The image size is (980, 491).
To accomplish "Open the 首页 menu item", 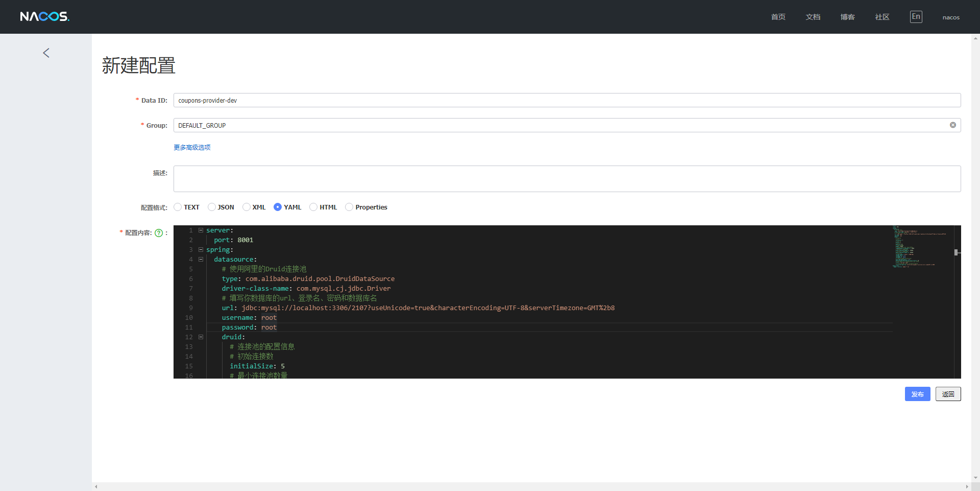I will pos(778,17).
